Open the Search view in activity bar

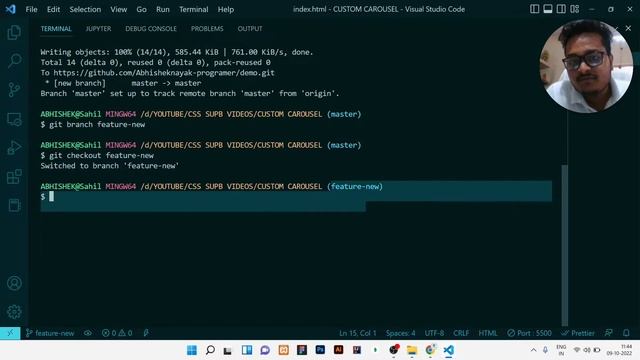pyautogui.click(x=14, y=61)
